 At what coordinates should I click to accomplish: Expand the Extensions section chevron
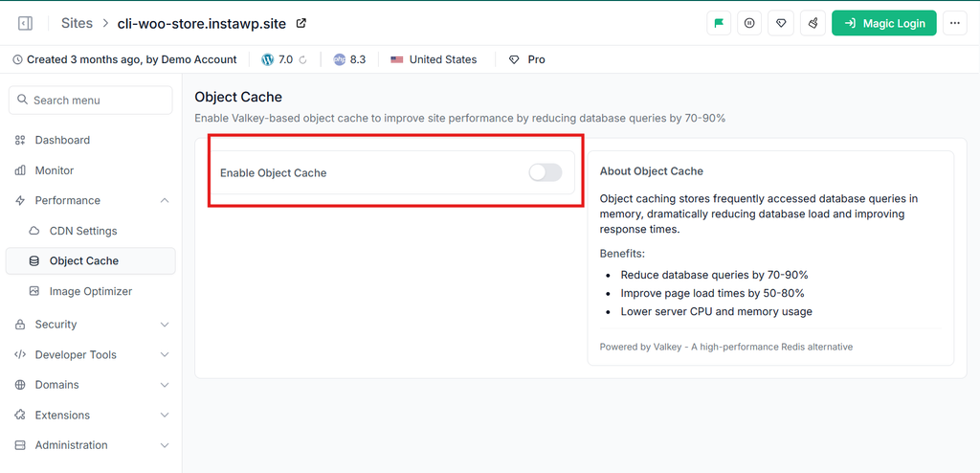coord(165,415)
